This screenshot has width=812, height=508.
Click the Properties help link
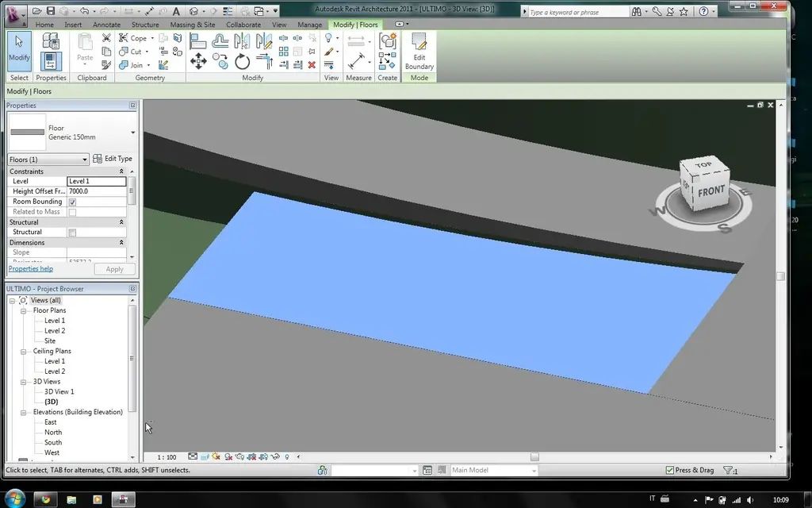pos(31,268)
